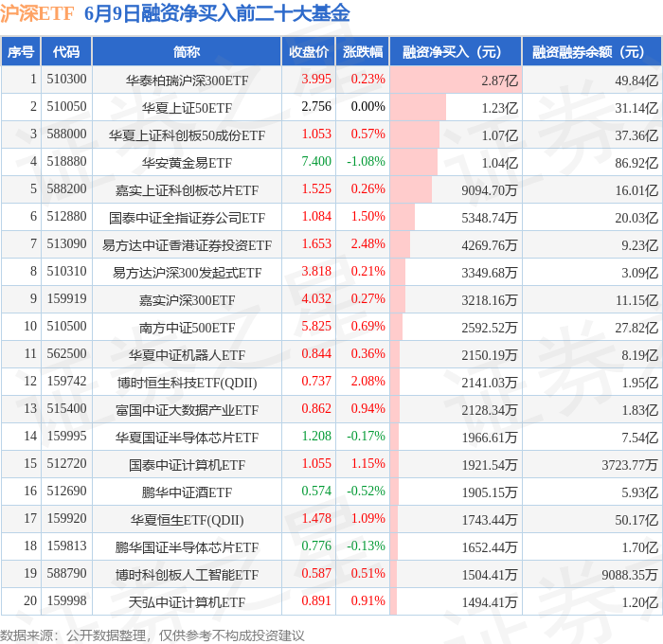The image size is (663, 644).
Task: Select fund name 博时恒生科技ETF(QDII)
Action: tap(187, 383)
